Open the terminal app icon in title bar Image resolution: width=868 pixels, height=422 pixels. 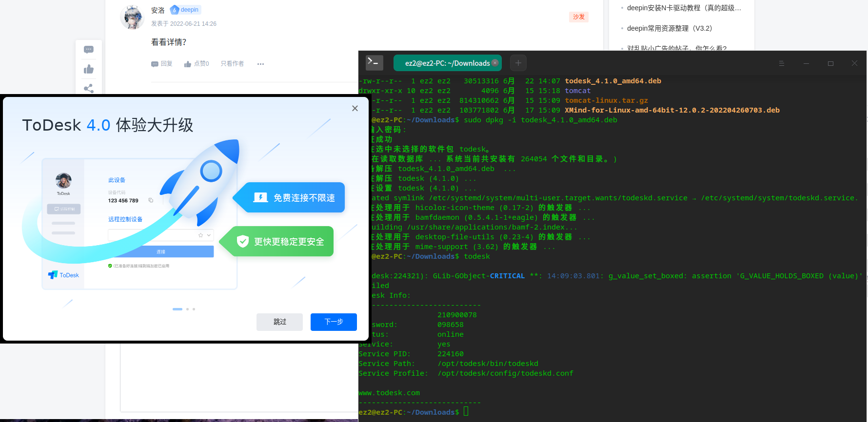click(374, 62)
